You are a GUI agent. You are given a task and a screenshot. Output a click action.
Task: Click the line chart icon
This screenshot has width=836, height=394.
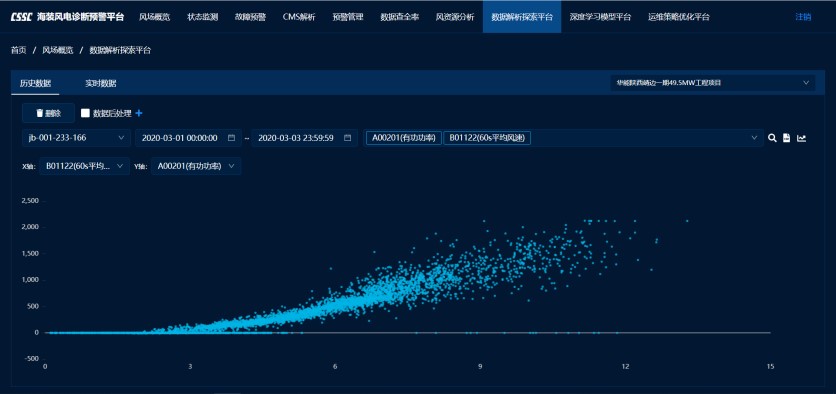pos(801,138)
